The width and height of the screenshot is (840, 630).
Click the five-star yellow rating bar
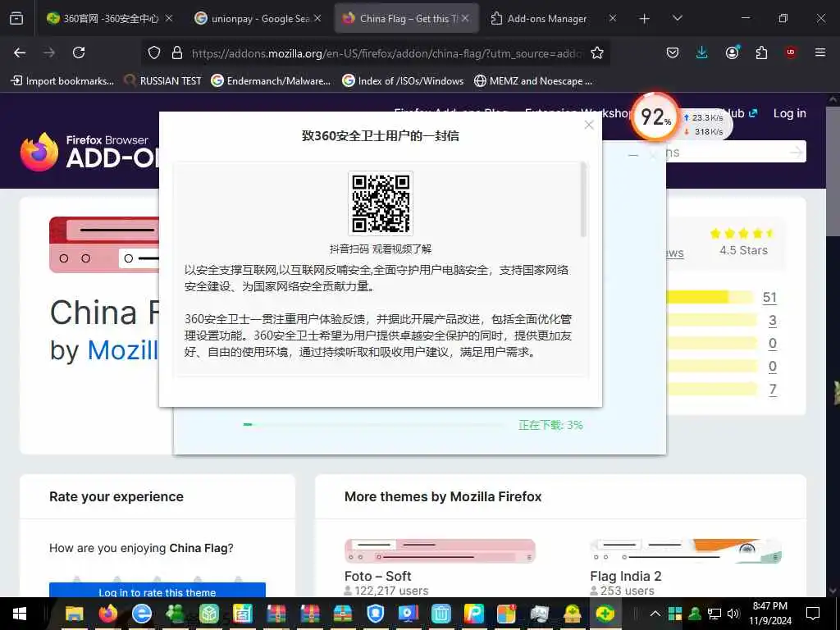tap(710, 297)
